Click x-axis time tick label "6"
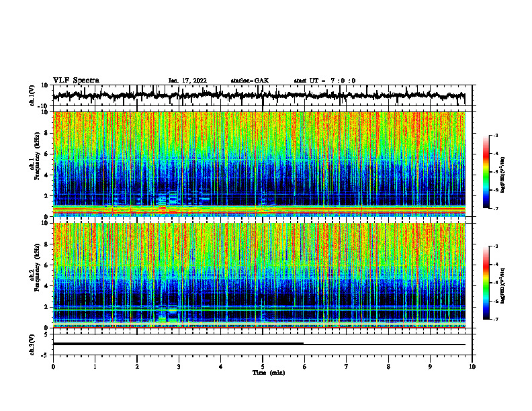Screen dimensions: 532x411 tap(305, 367)
